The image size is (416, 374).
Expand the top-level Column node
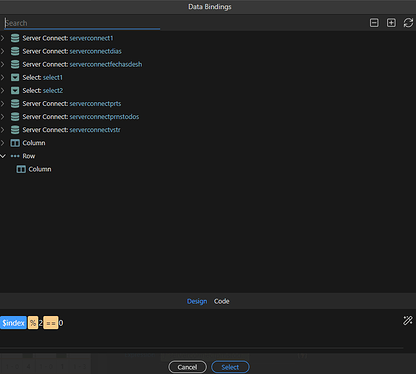point(3,143)
